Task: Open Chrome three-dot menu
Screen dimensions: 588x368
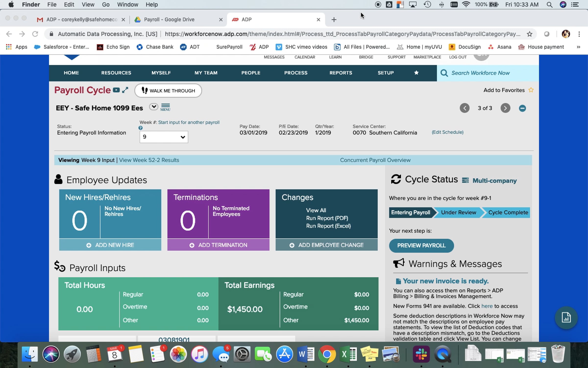Action: 579,34
